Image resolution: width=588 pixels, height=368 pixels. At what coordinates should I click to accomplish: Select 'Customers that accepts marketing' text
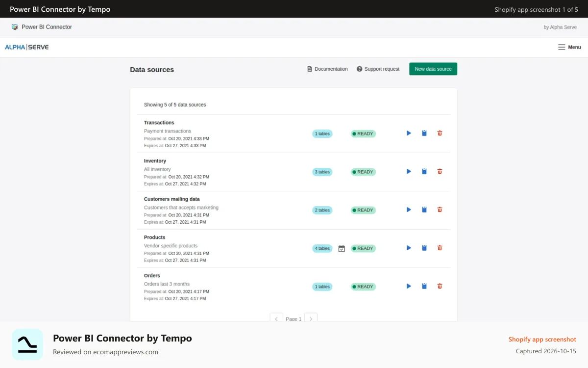point(181,208)
